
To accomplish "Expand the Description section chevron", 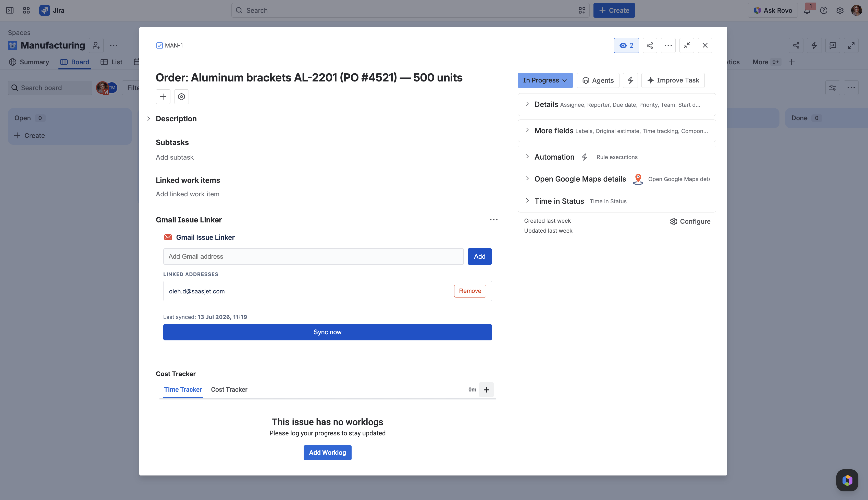I will click(148, 118).
